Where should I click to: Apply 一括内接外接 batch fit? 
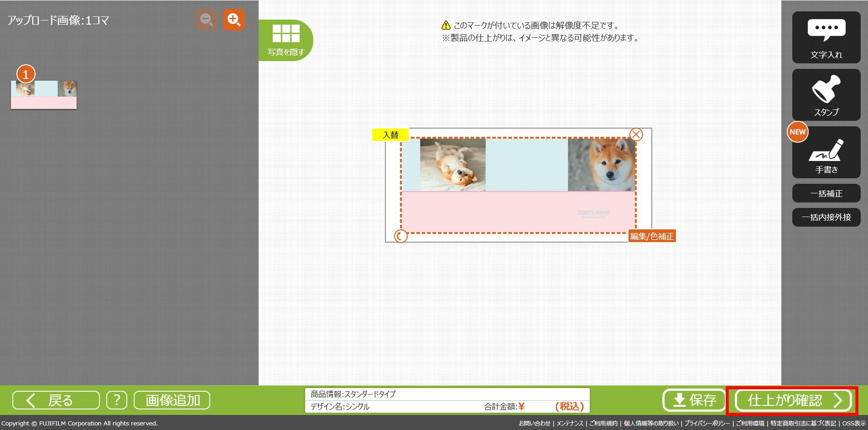tap(826, 217)
